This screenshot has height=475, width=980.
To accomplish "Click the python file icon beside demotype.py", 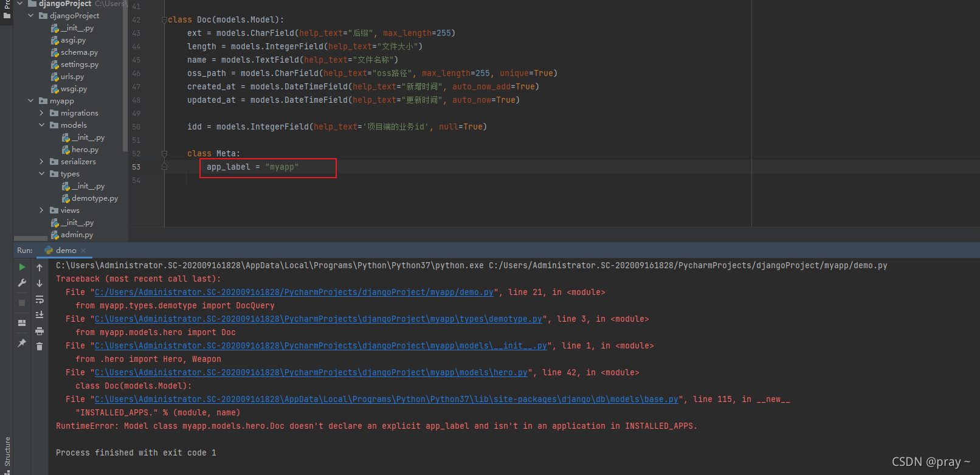I will tap(66, 198).
